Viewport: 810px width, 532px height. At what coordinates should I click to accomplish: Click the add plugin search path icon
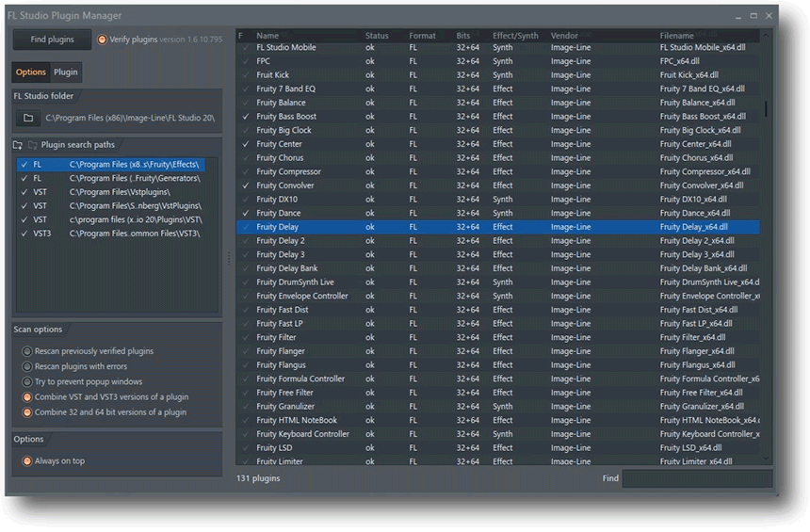(x=18, y=145)
